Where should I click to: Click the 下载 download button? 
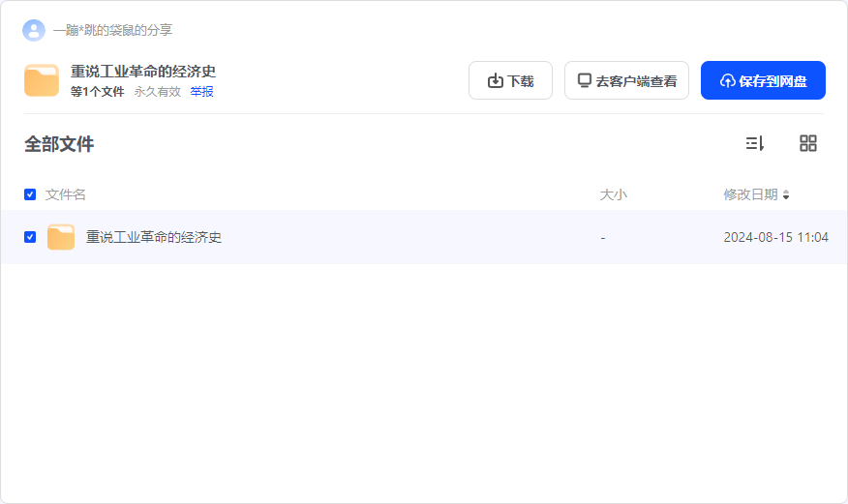(x=510, y=80)
